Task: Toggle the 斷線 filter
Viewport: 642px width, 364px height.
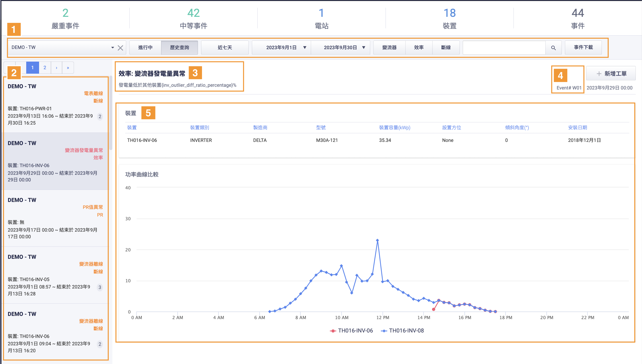Action: [446, 48]
